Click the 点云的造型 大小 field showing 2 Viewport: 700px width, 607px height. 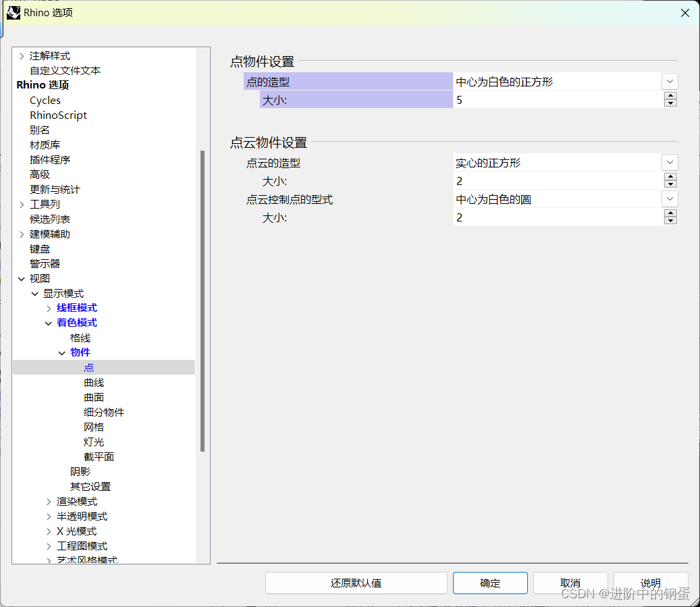(x=558, y=181)
